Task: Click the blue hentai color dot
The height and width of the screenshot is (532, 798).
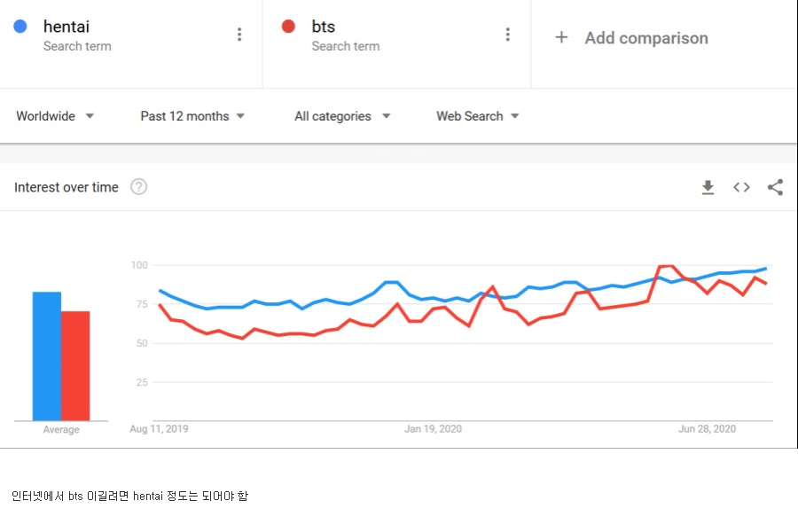Action: pyautogui.click(x=20, y=26)
